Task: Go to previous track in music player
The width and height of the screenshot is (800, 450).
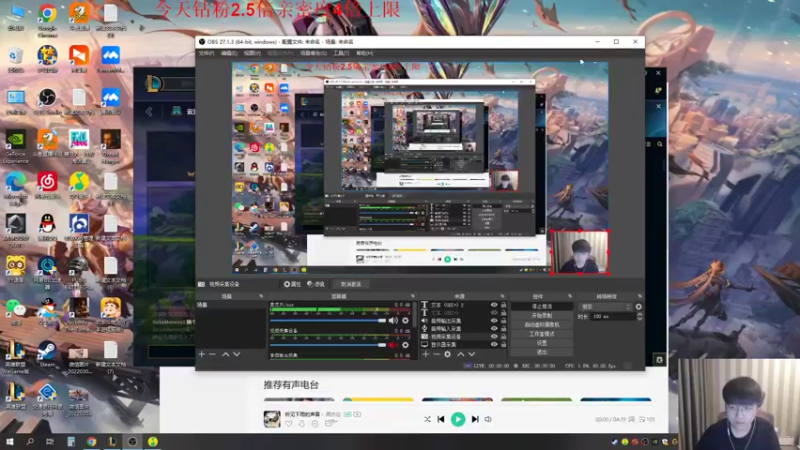Action: click(441, 419)
